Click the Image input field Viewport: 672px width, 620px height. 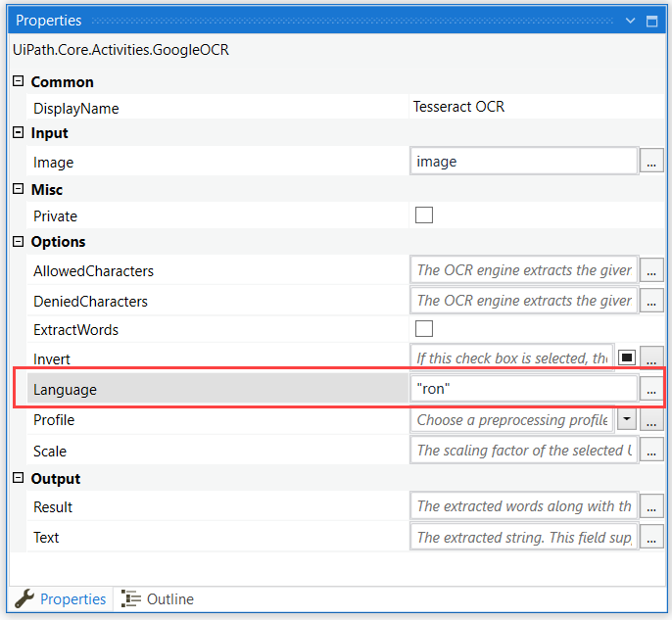click(523, 162)
